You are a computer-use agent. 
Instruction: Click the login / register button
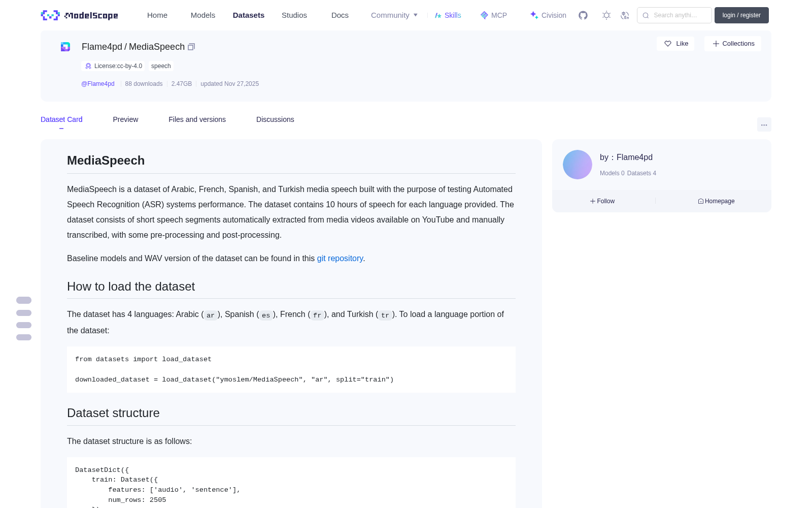[x=741, y=15]
